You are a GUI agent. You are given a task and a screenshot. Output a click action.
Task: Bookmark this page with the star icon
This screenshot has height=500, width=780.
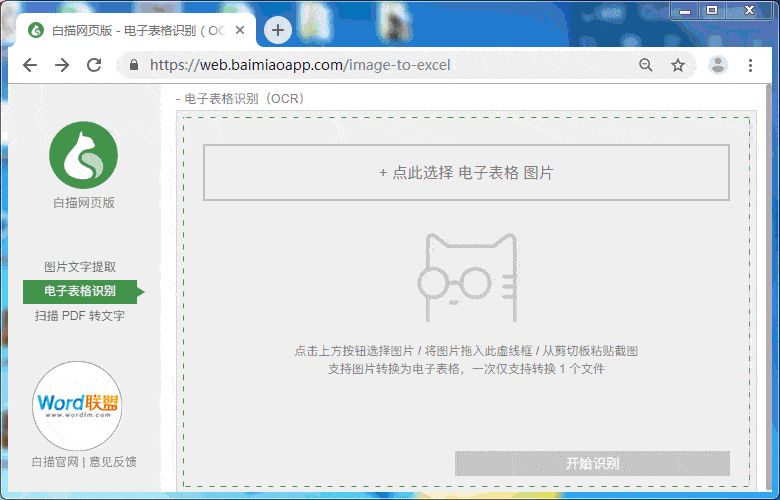click(x=678, y=65)
